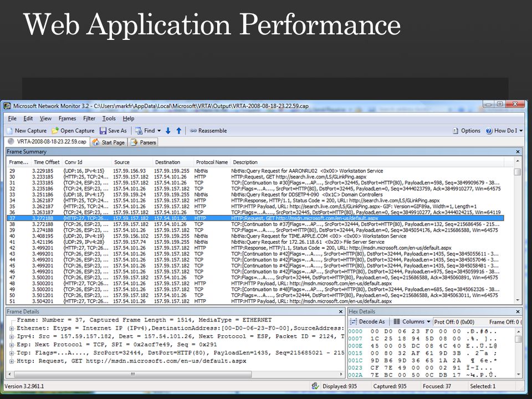Open the Filter menu
This screenshot has height=399, width=532.
pyautogui.click(x=89, y=119)
